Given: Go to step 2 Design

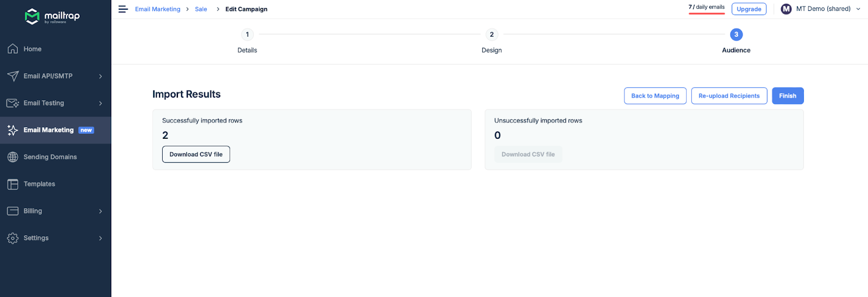Looking at the screenshot, I should click(x=492, y=35).
